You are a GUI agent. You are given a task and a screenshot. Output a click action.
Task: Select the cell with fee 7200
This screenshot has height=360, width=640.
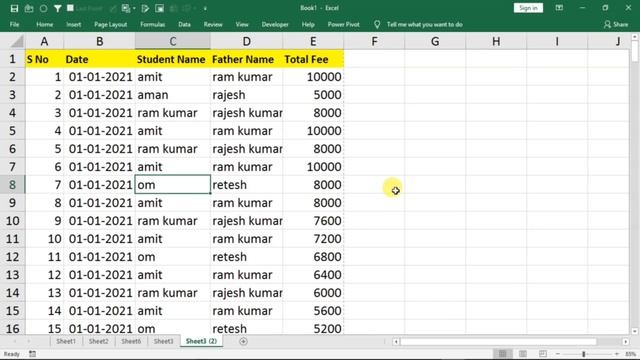[313, 239]
